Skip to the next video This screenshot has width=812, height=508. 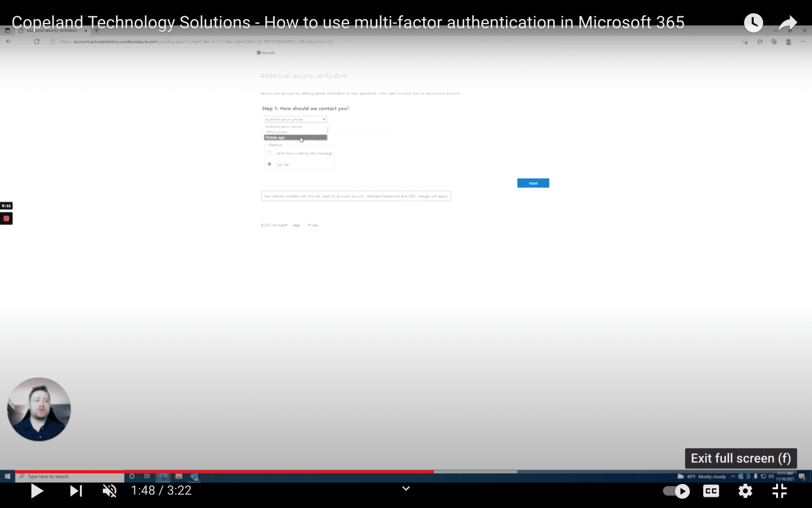tap(76, 491)
